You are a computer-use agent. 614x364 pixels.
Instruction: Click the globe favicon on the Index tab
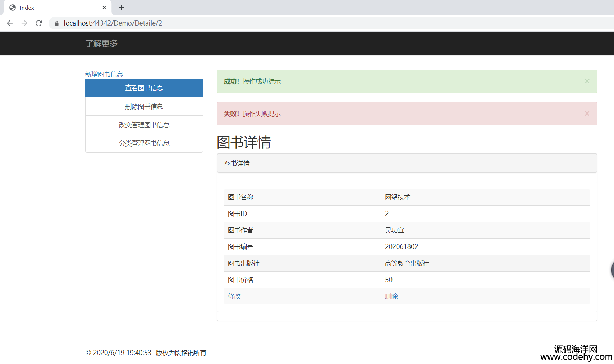13,8
